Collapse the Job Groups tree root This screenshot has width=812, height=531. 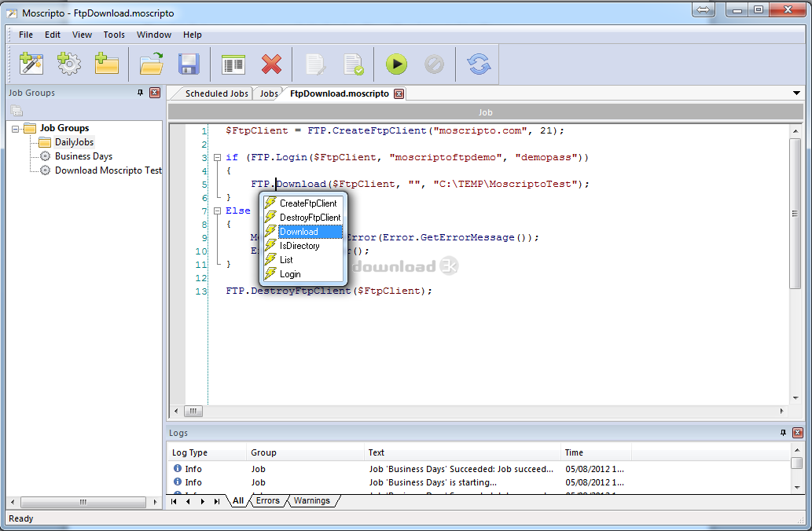click(16, 128)
